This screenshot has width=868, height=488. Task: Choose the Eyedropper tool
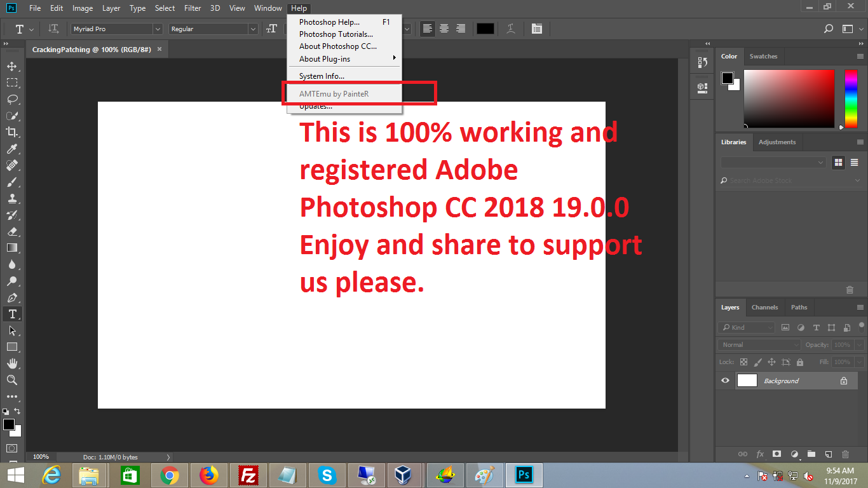(11, 149)
